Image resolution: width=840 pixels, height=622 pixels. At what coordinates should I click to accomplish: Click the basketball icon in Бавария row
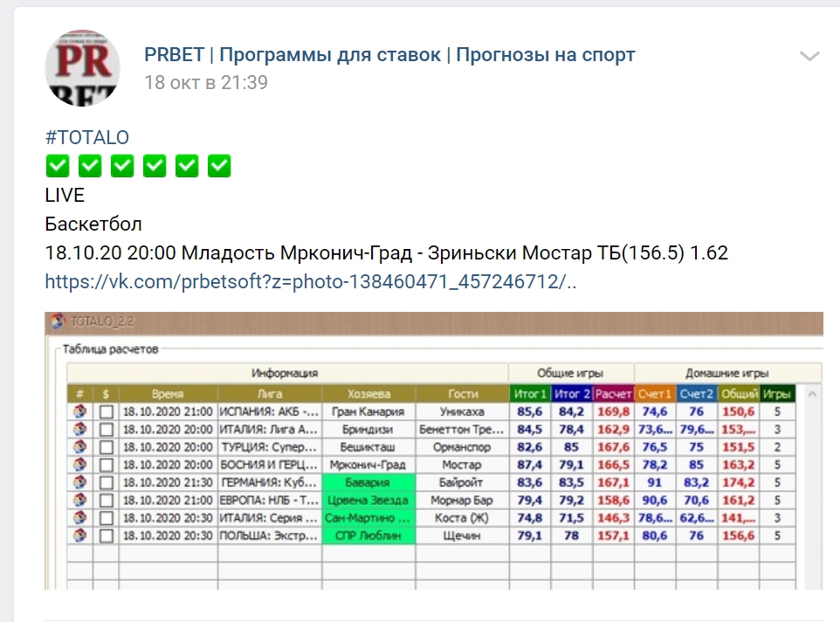click(80, 482)
